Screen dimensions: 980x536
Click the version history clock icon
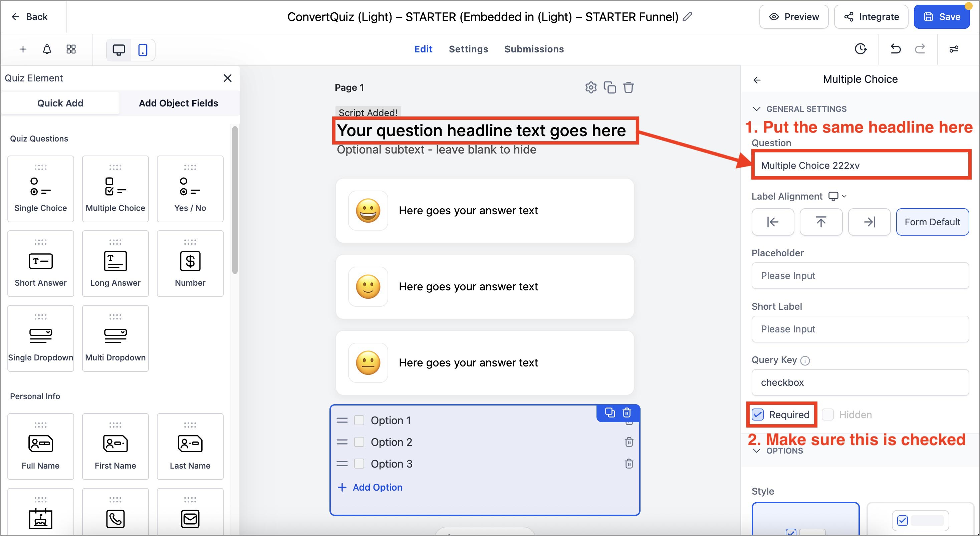point(860,49)
